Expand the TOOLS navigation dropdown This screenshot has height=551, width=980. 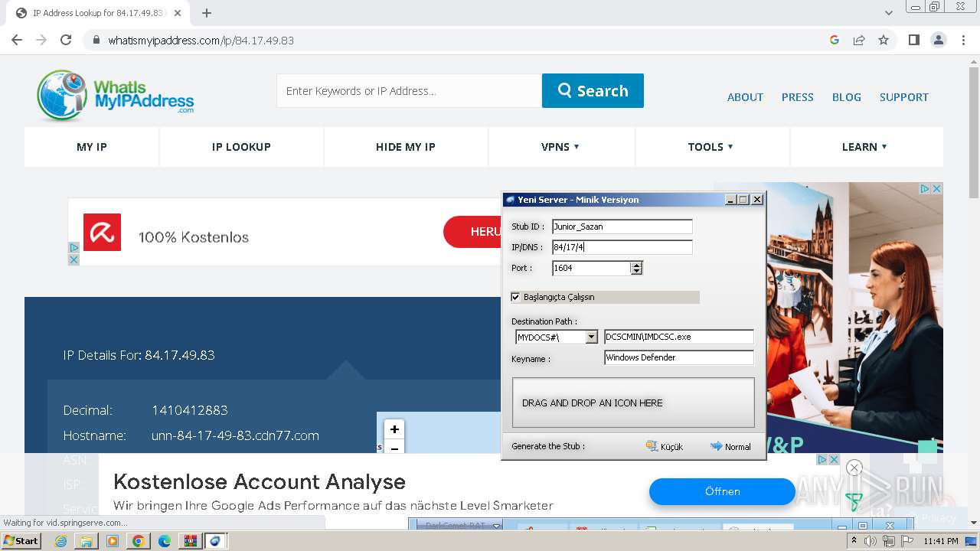point(710,147)
